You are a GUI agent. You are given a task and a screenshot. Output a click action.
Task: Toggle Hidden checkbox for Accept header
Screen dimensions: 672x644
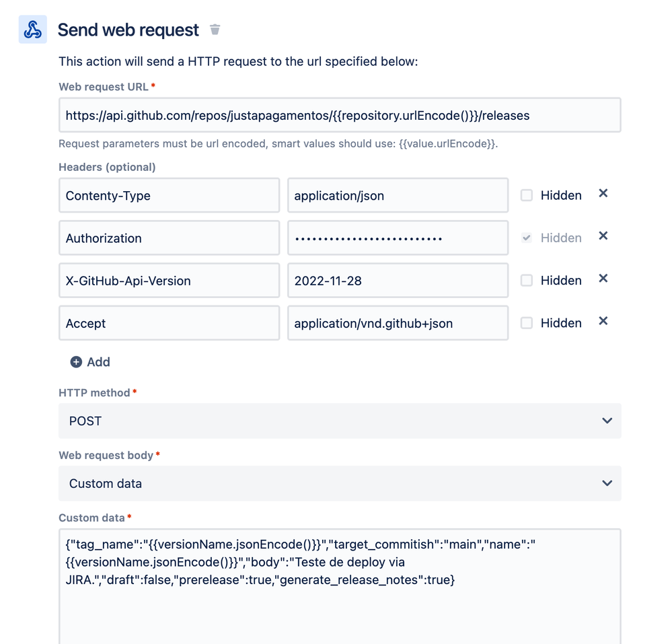click(526, 323)
